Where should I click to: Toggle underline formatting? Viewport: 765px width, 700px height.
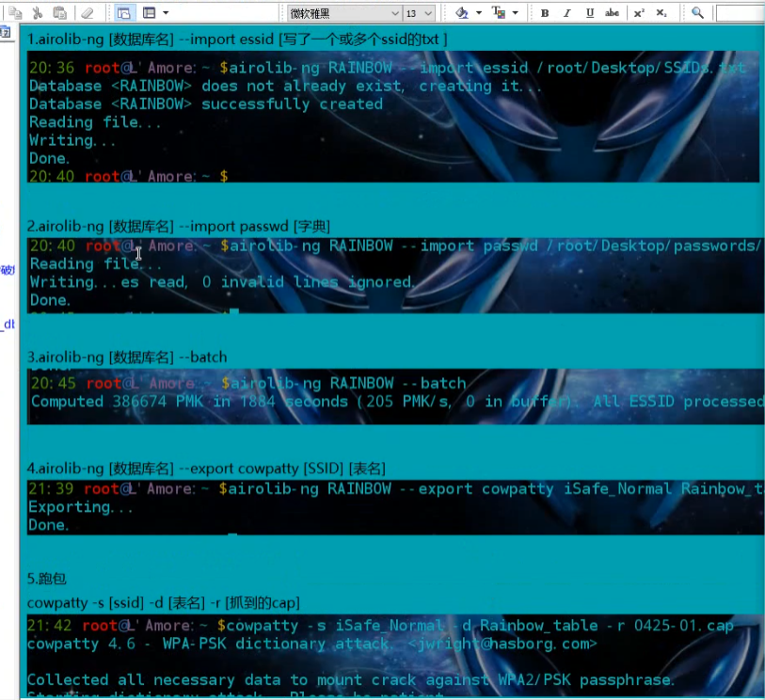590,13
